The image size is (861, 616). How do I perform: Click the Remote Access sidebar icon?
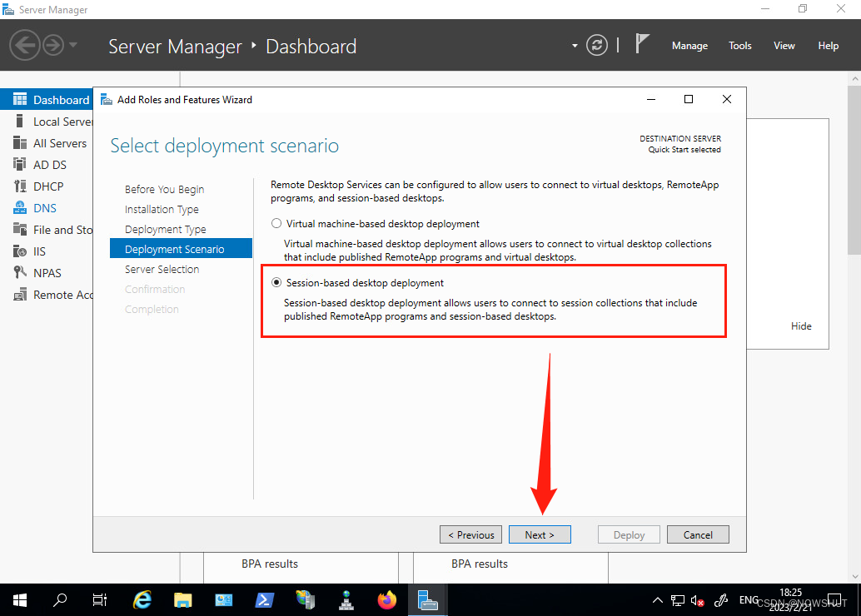20,295
